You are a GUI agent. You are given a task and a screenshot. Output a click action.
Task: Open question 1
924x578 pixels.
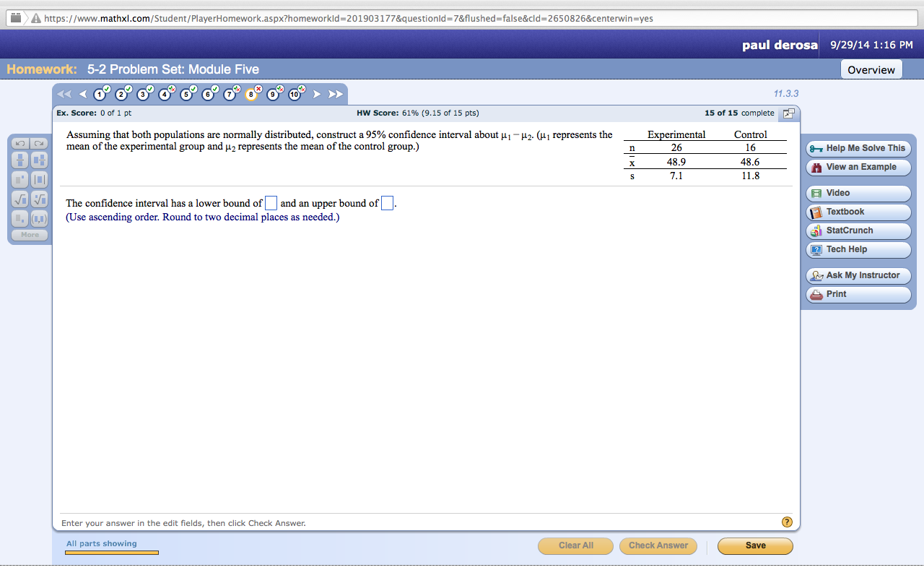coord(100,94)
